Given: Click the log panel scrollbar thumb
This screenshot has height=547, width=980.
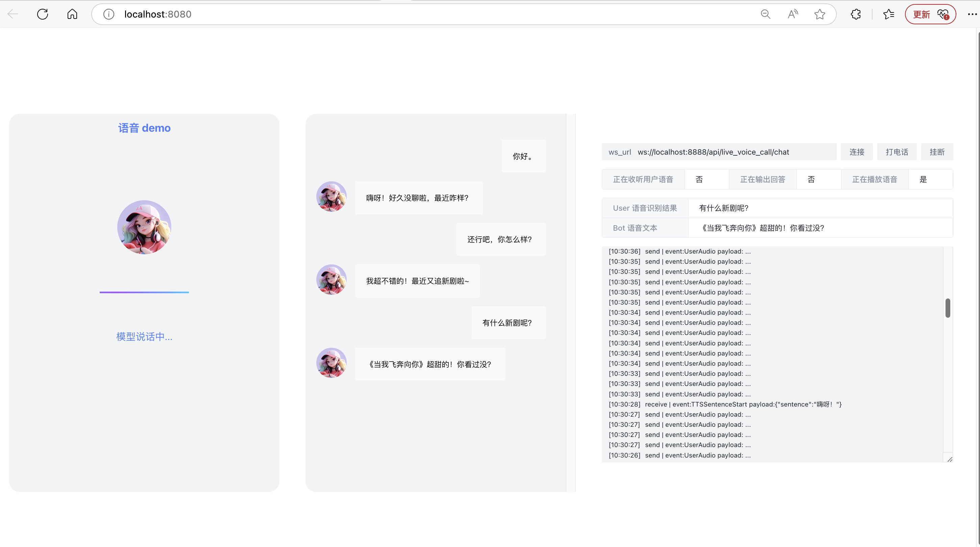Looking at the screenshot, I should click(948, 308).
